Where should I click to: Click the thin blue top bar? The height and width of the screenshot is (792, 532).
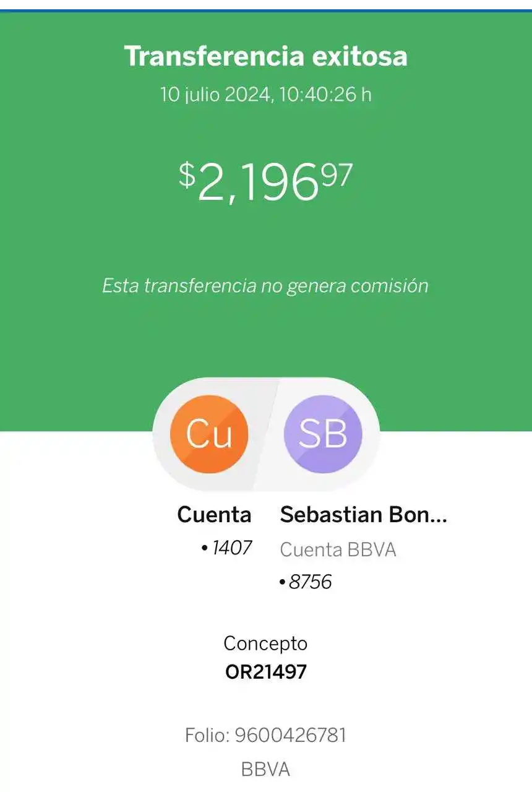click(266, 9)
